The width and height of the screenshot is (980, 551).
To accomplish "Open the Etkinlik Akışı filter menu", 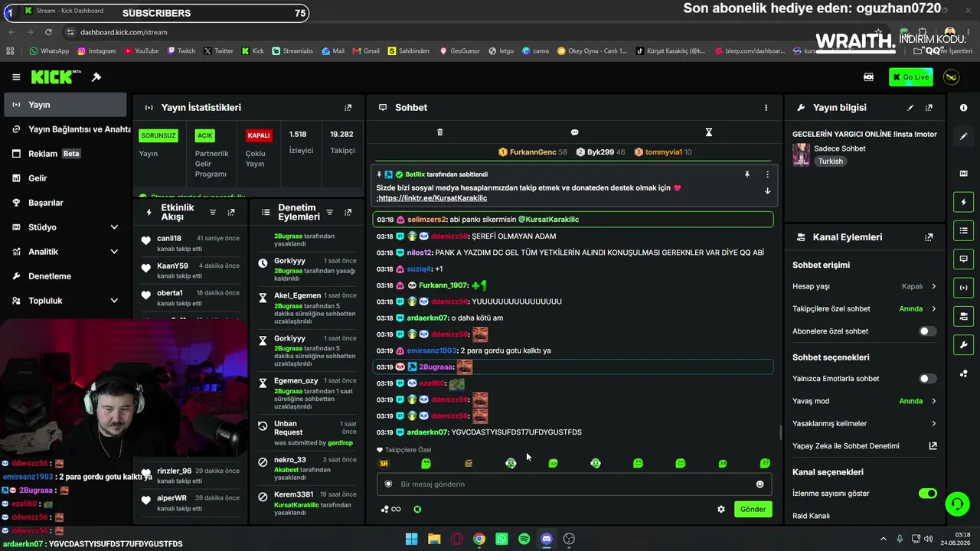I will 213,213.
